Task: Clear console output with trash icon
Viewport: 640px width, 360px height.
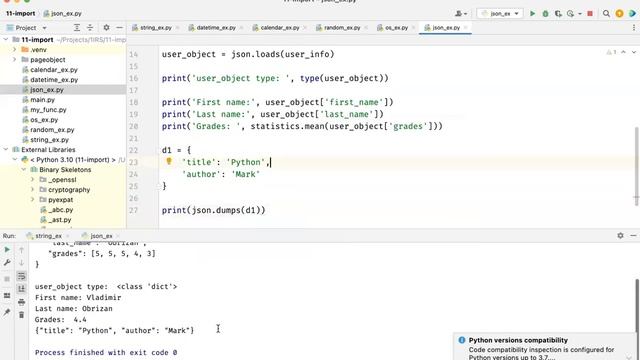Action: pyautogui.click(x=21, y=315)
